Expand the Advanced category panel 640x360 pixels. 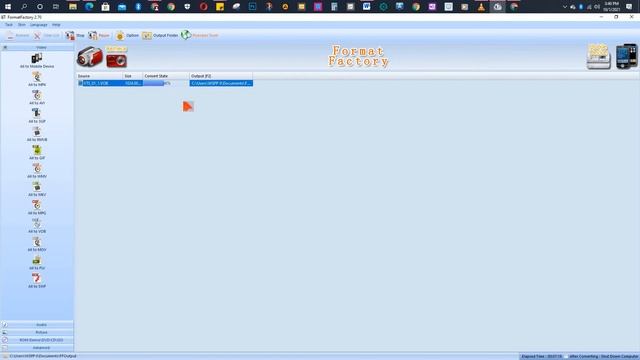click(37, 348)
